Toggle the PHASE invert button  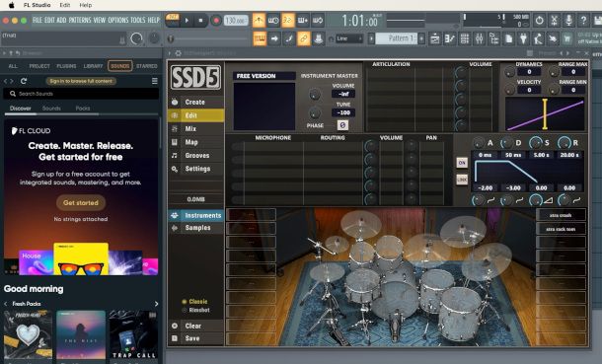[x=342, y=125]
